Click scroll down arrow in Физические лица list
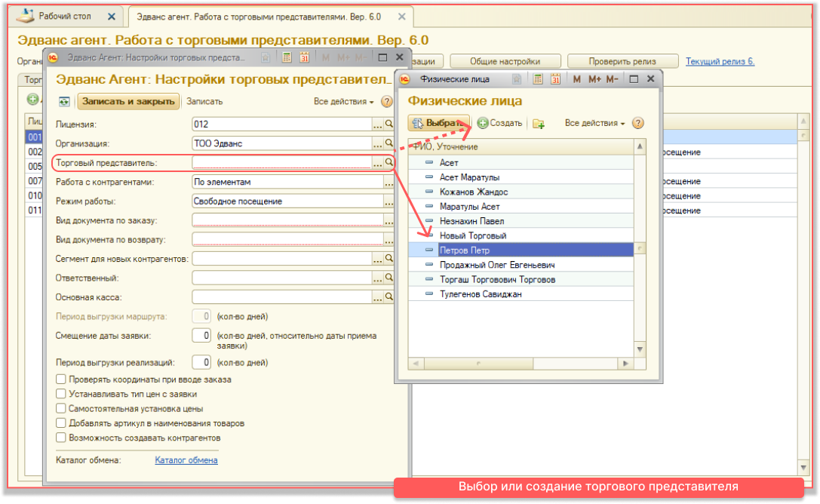Screen dimensions: 820x504 640,349
